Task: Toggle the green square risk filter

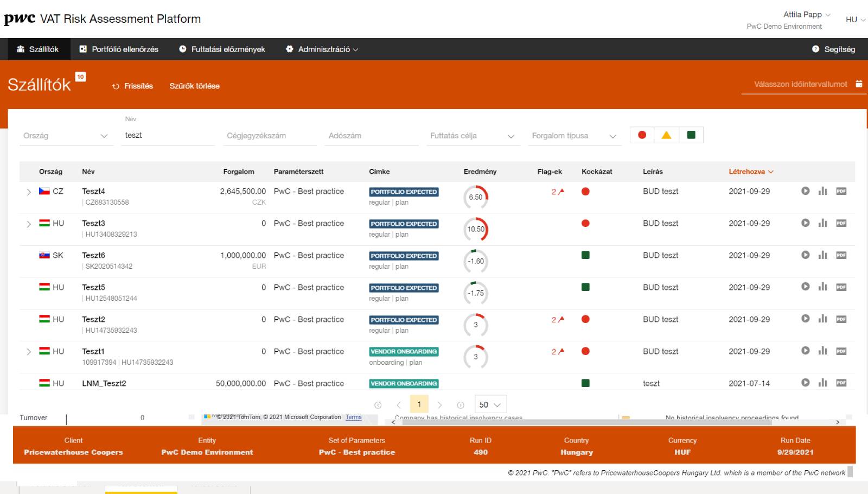Action: [x=691, y=135]
